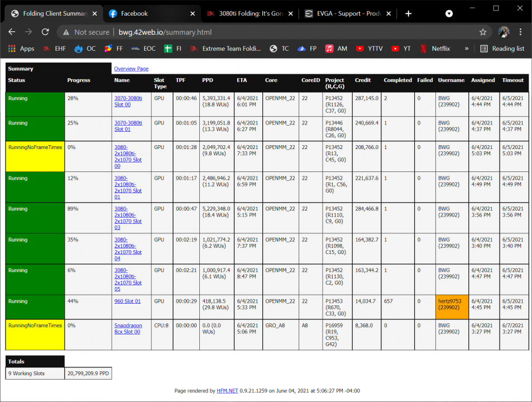Viewport: 532px width, 402px height.
Task: Reload the page with the refresh icon
Action: 45,32
